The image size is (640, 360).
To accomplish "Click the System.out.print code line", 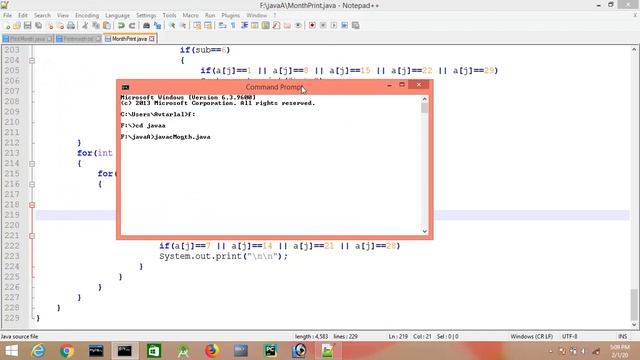I will tap(223, 256).
